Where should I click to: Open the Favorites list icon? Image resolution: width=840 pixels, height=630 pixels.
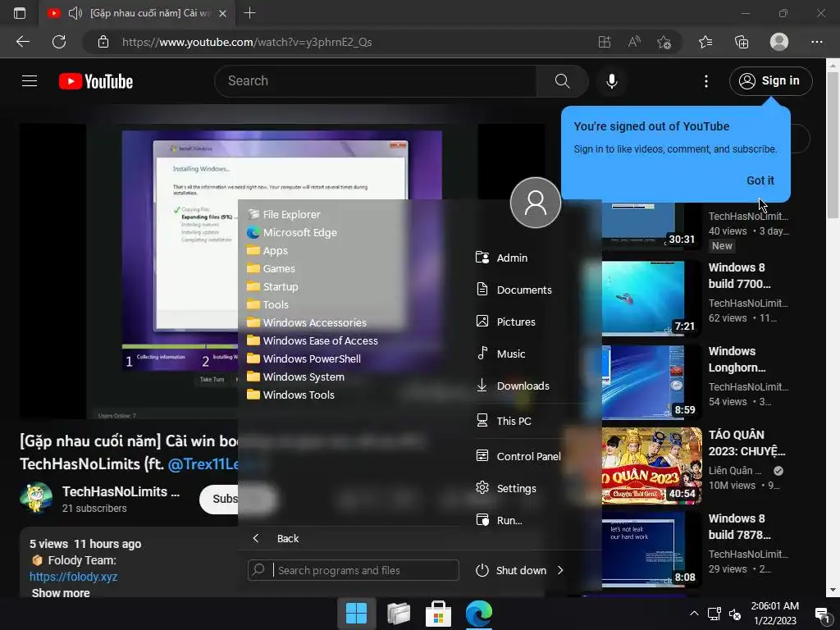(x=705, y=42)
